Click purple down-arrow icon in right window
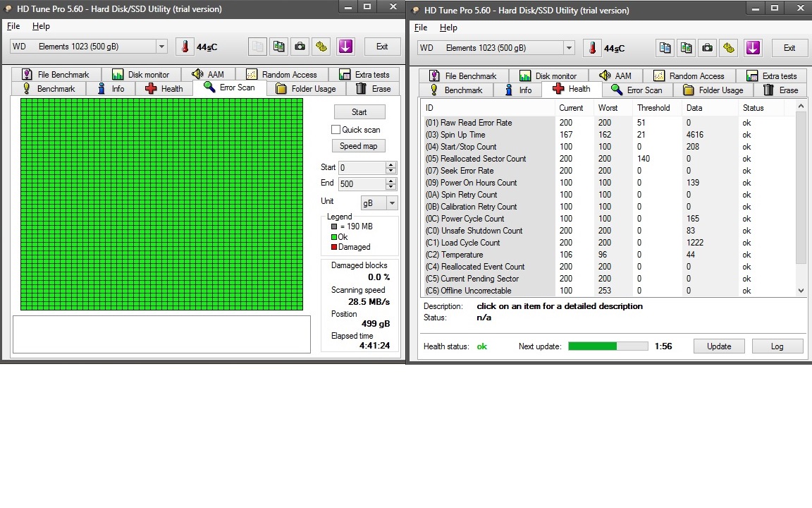 pos(753,48)
